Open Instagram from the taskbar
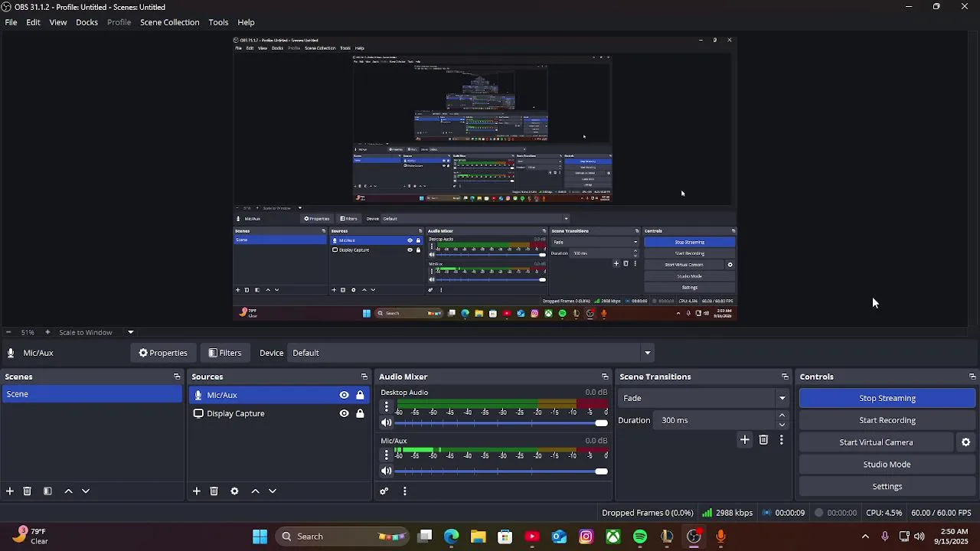The width and height of the screenshot is (980, 551). 586,536
